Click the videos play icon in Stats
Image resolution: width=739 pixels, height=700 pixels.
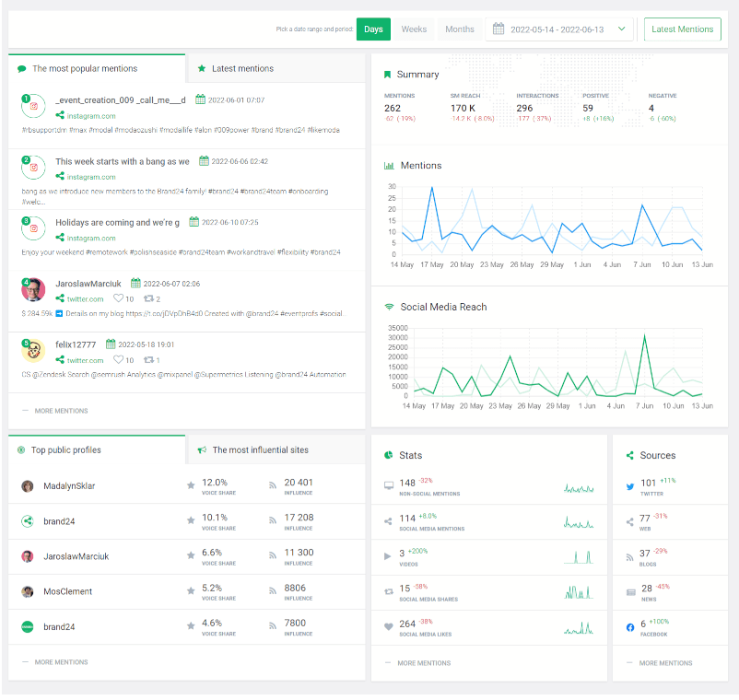coord(388,555)
